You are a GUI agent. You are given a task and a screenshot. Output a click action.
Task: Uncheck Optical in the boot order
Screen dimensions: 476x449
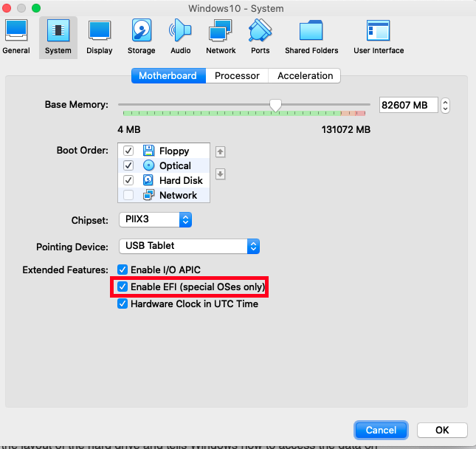pyautogui.click(x=128, y=165)
